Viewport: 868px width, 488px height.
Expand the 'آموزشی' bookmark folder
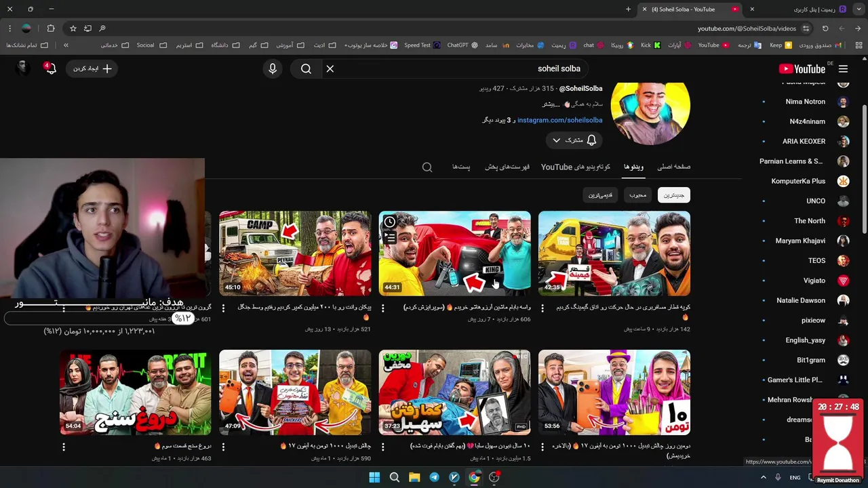click(290, 45)
